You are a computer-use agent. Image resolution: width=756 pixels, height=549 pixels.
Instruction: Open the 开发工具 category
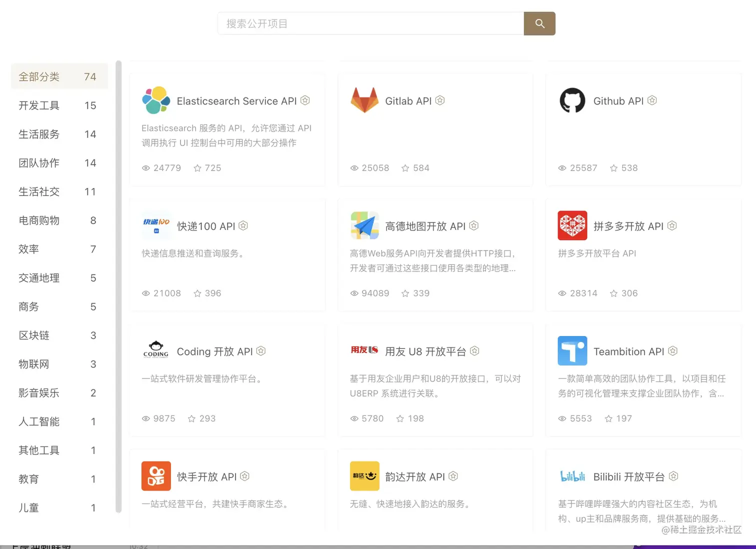click(x=59, y=105)
